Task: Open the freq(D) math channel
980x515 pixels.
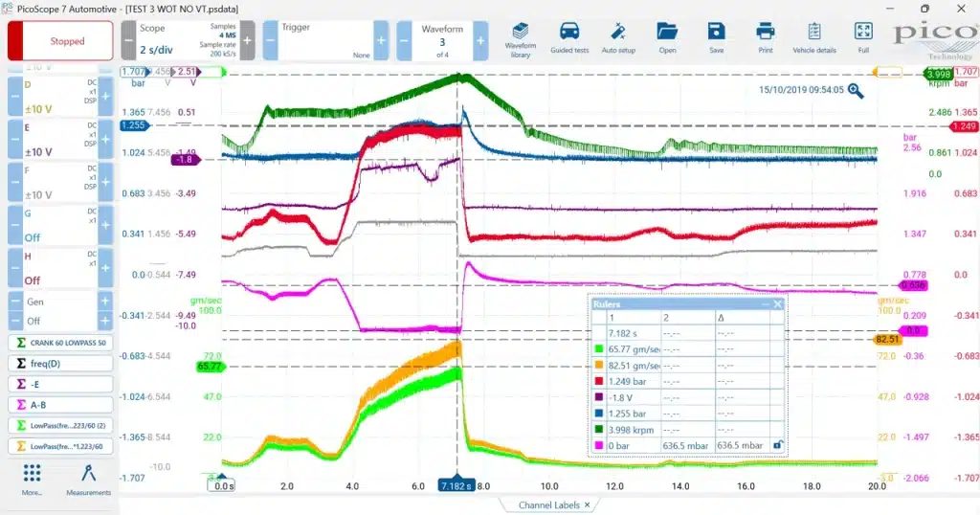Action: click(60, 363)
